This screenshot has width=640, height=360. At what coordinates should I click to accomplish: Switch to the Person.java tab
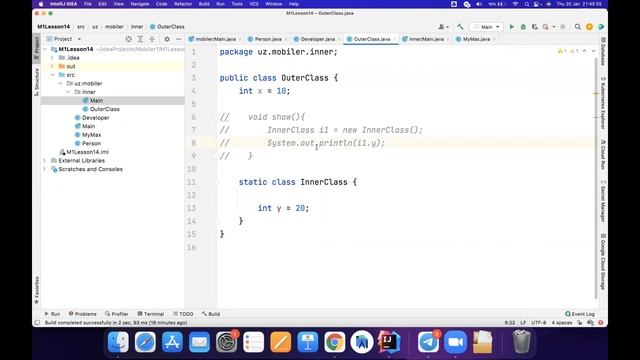268,39
